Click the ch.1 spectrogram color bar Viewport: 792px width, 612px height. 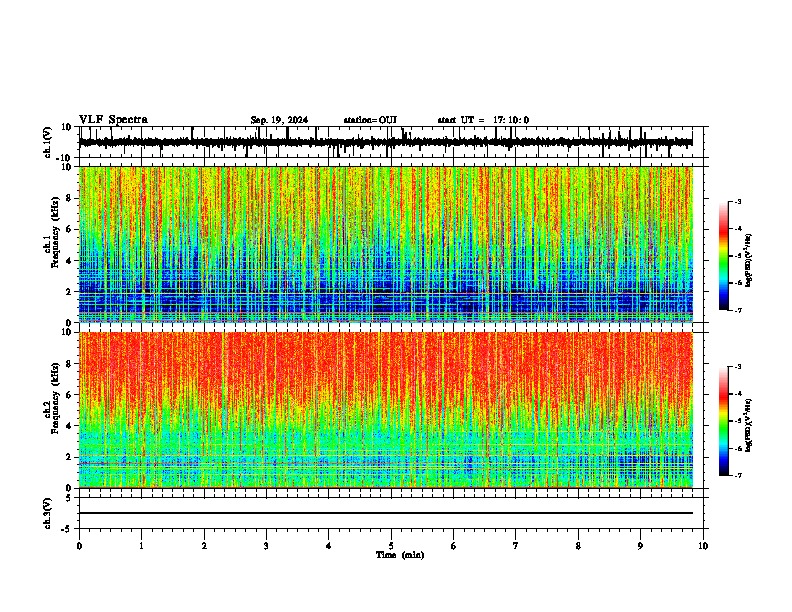[x=724, y=256]
